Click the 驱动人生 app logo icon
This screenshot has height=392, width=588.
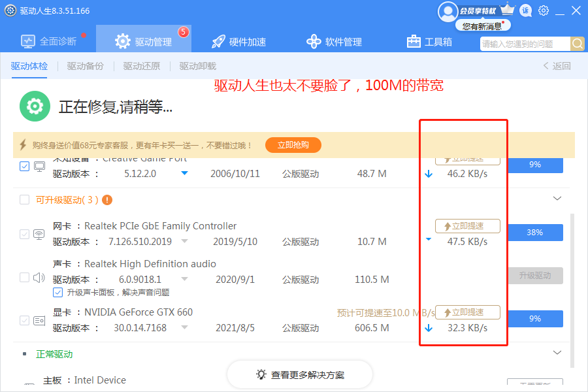pos(10,10)
